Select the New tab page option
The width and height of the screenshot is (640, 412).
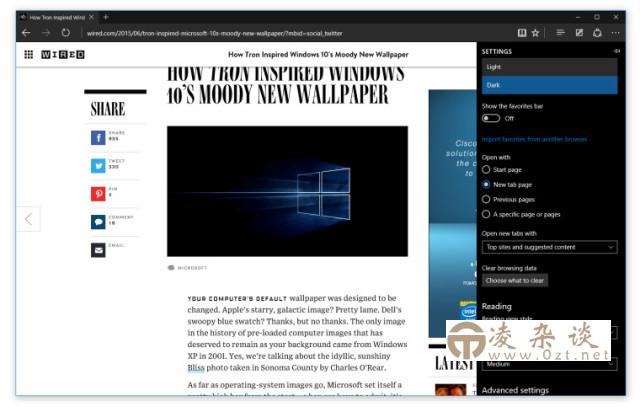(x=486, y=185)
